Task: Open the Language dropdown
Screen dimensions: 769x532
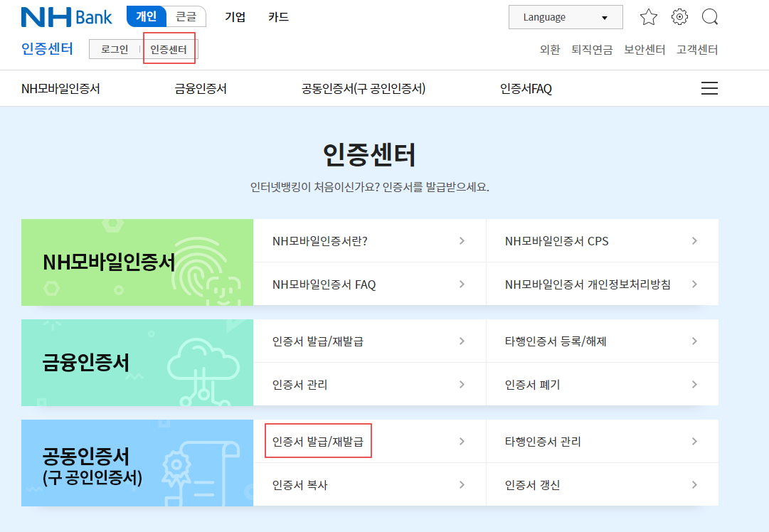Action: pyautogui.click(x=566, y=17)
